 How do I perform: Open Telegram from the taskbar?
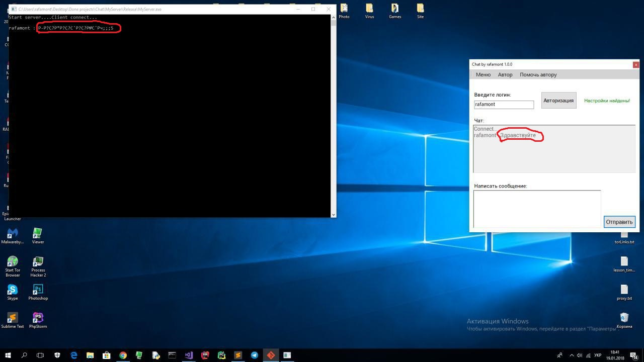[255, 355]
